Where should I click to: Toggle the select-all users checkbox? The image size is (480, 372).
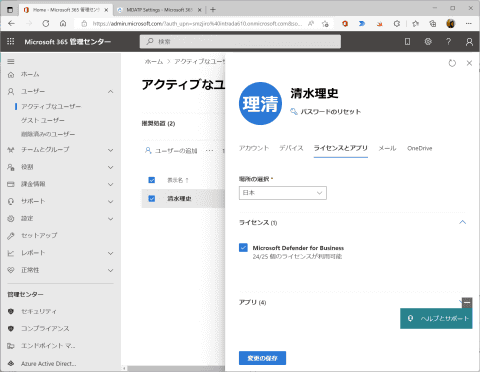pos(152,180)
